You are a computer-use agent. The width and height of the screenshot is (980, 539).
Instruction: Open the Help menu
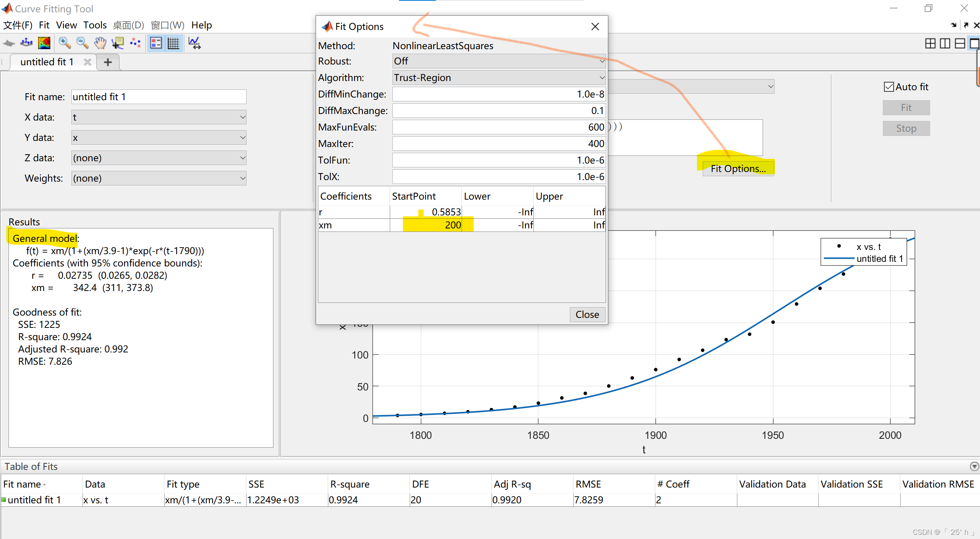click(202, 25)
